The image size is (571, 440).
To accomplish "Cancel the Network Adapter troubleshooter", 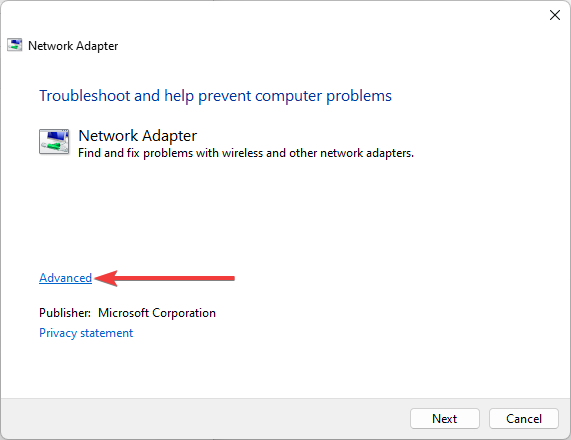I will (524, 419).
